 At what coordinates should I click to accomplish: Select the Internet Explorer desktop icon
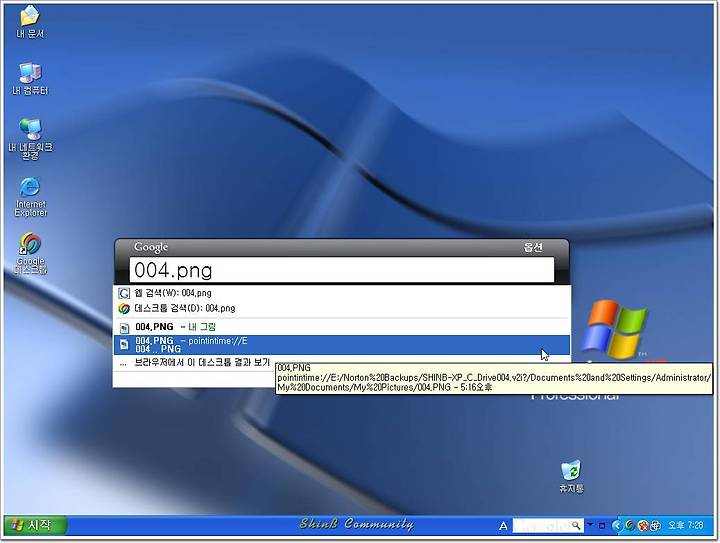[x=30, y=196]
